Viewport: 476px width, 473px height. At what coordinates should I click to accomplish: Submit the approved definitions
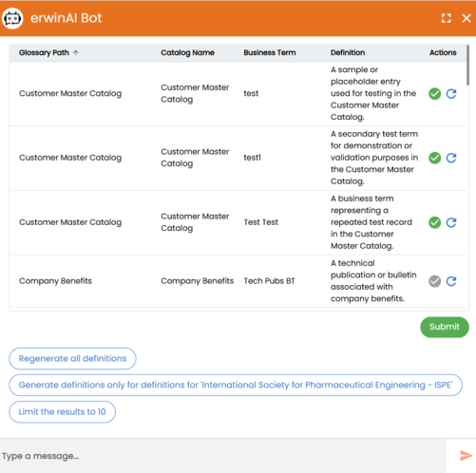coord(445,327)
